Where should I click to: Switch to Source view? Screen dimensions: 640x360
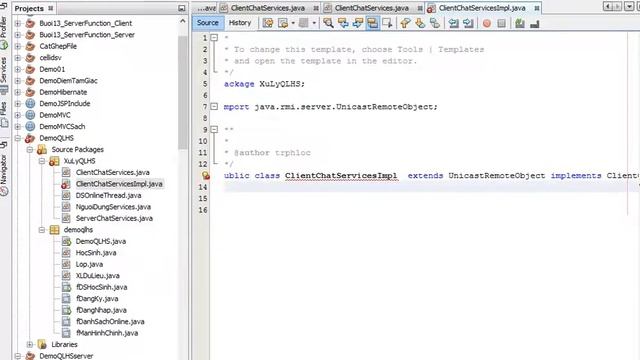(208, 23)
